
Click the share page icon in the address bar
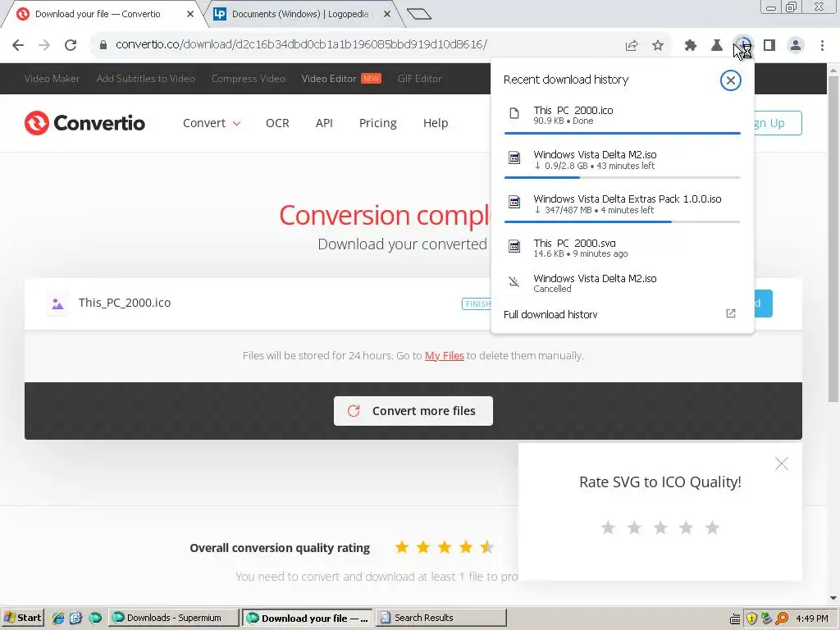(632, 46)
